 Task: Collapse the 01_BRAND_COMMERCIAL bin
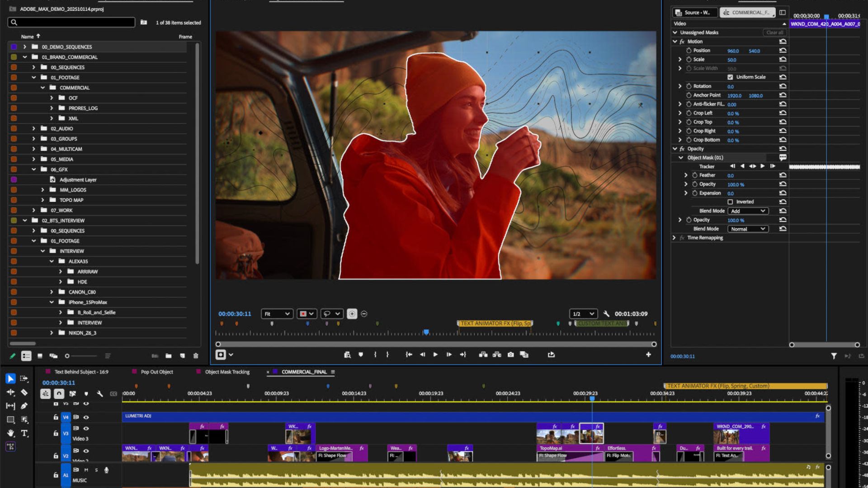click(24, 57)
